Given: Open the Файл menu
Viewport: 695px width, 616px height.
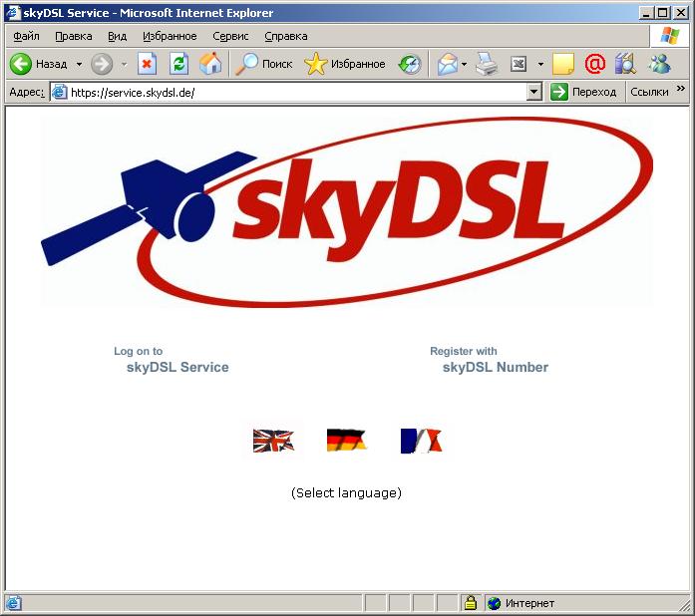Looking at the screenshot, I should pos(26,36).
